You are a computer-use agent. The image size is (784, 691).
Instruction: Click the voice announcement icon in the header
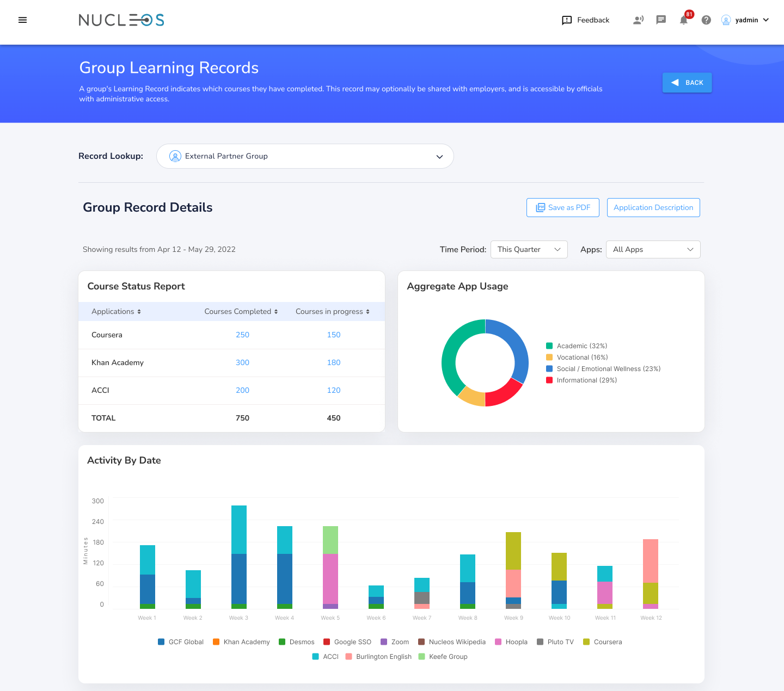(638, 20)
